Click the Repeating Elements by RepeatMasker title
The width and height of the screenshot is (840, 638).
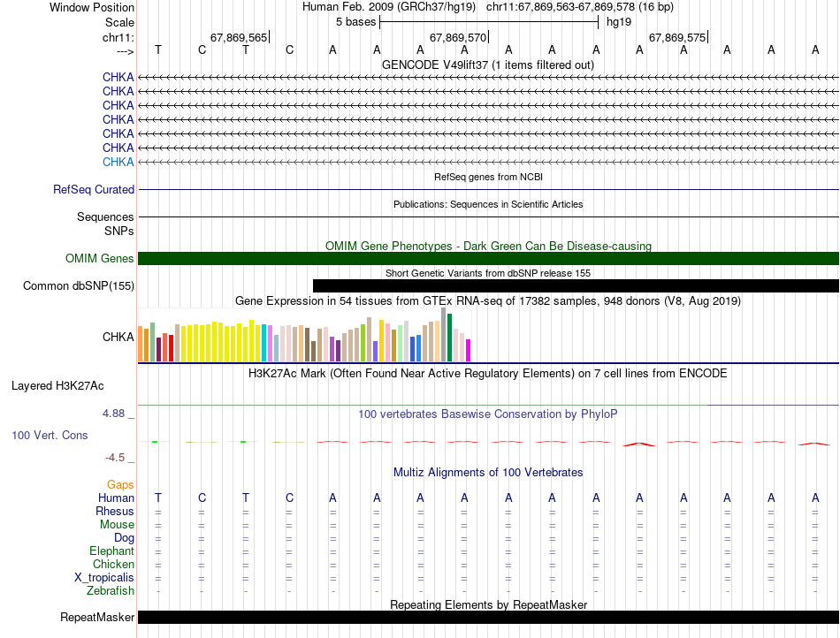point(489,604)
